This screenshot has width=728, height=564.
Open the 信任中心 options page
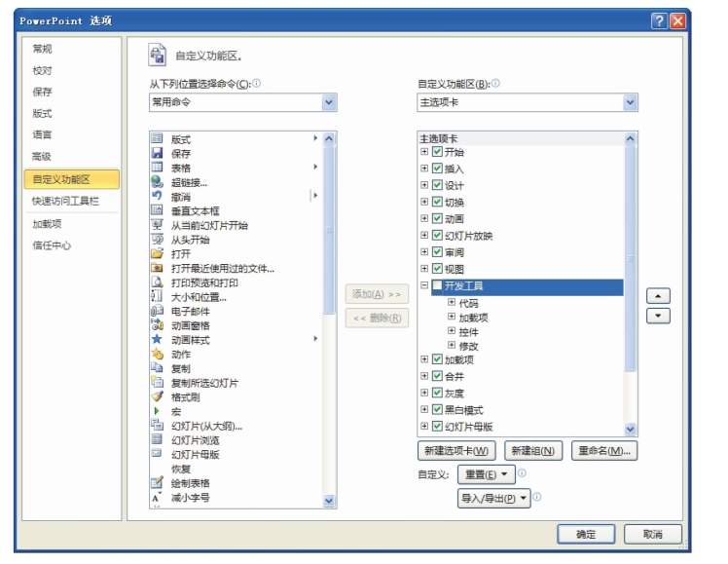[x=52, y=245]
